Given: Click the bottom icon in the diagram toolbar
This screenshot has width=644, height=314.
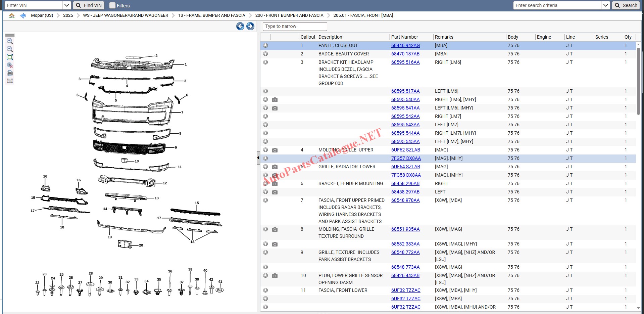Looking at the screenshot, I should tap(10, 81).
